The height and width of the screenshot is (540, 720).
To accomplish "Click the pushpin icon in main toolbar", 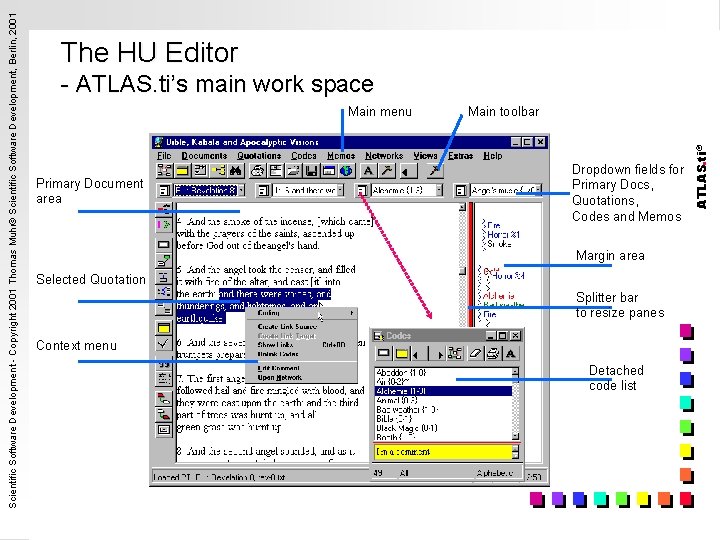I will (x=433, y=171).
